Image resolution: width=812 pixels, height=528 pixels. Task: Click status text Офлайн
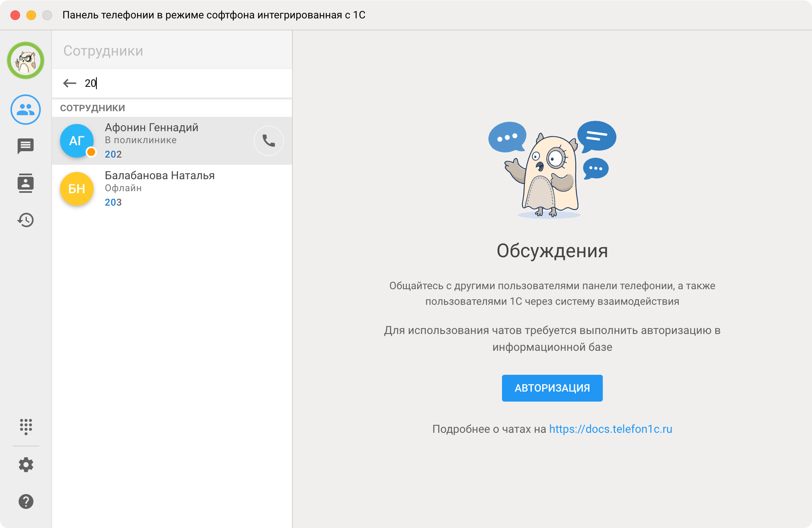point(123,188)
